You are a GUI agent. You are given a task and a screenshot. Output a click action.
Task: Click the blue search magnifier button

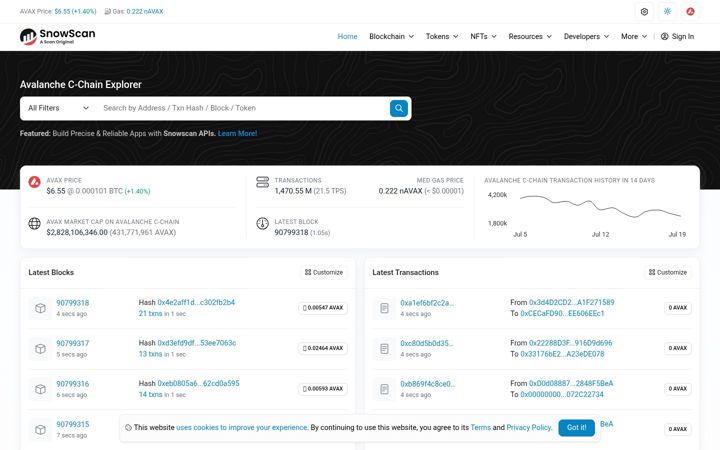pos(399,108)
